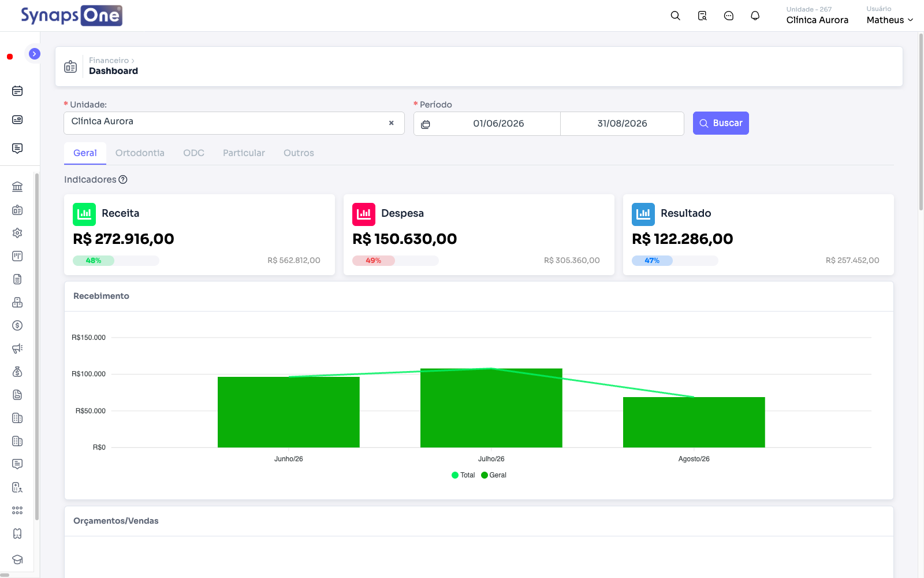
Task: Open the notifications bell
Action: point(755,16)
